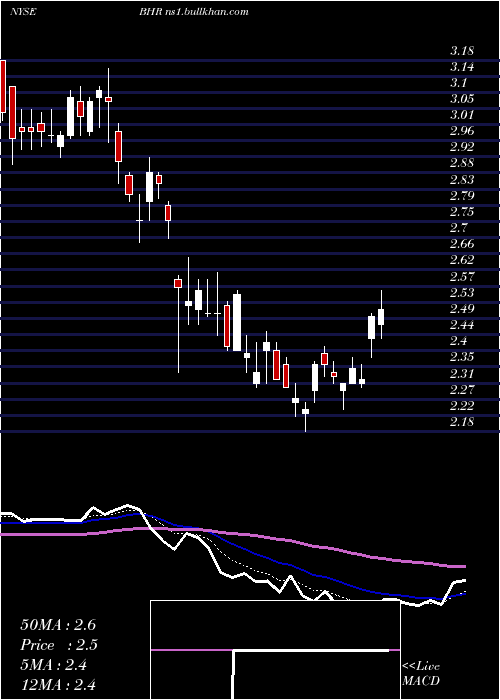Select the 3.01 price axis label

tap(462, 115)
